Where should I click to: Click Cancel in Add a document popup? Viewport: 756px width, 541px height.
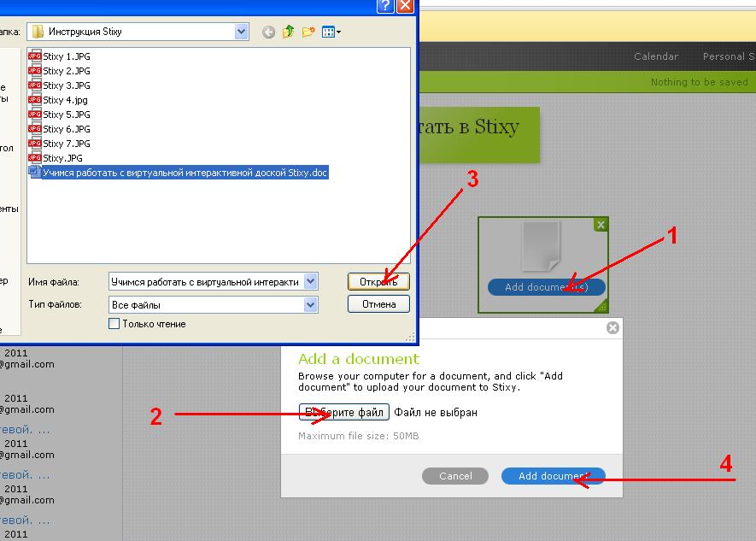point(455,476)
